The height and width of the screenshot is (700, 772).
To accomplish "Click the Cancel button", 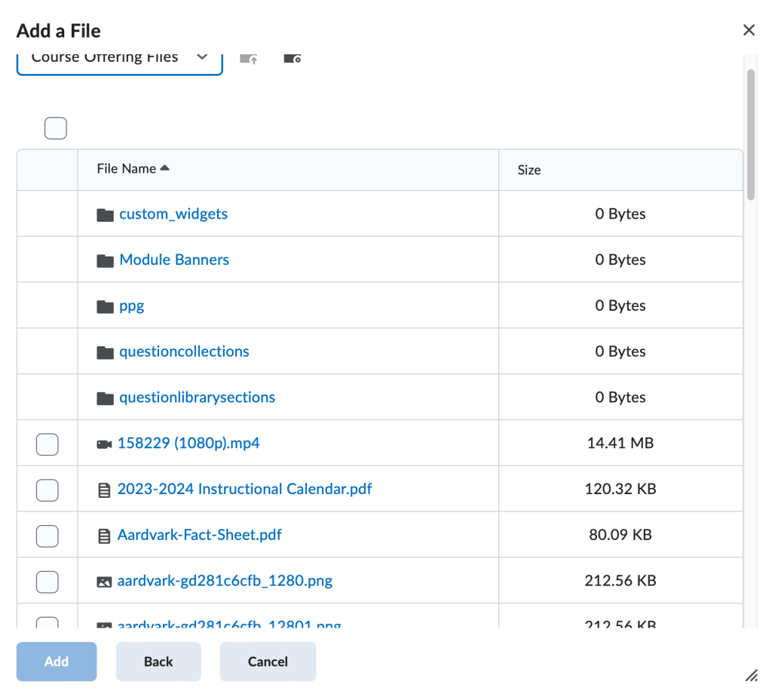I will pos(268,662).
